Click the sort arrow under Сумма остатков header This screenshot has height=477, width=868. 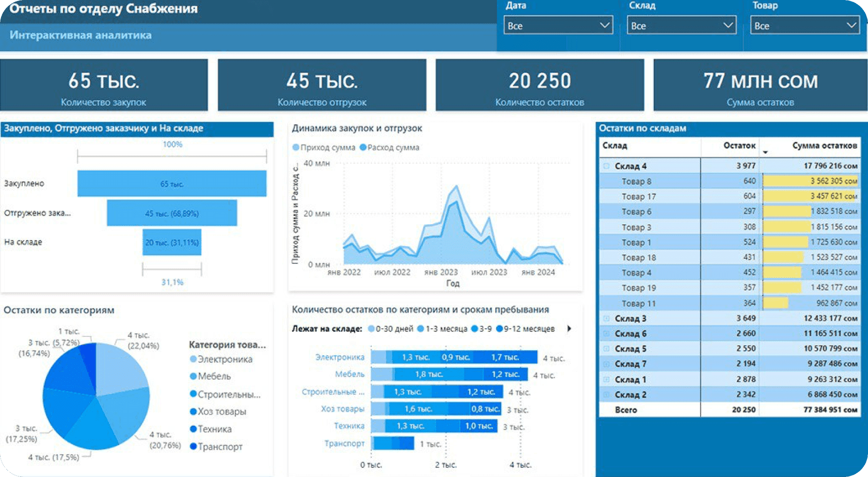766,152
